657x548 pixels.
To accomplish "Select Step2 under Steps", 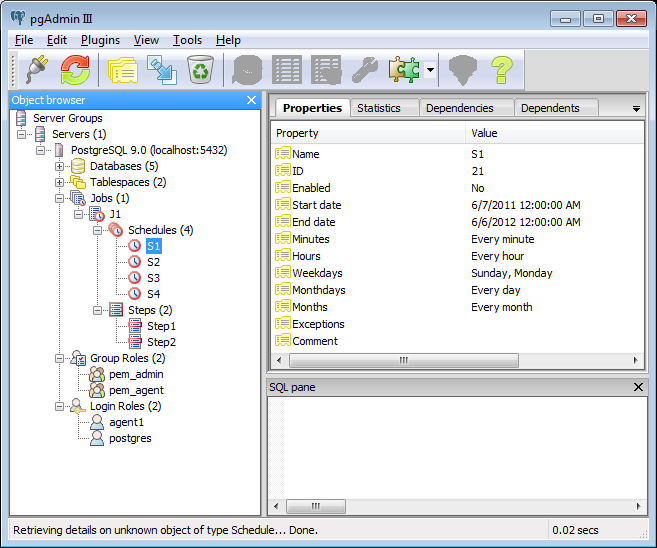I will click(161, 342).
